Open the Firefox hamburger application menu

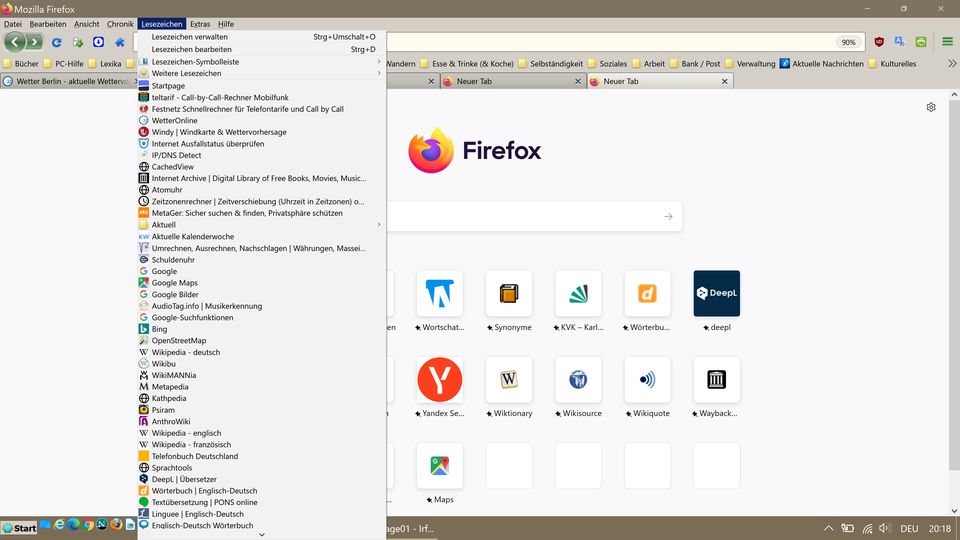tap(945, 42)
